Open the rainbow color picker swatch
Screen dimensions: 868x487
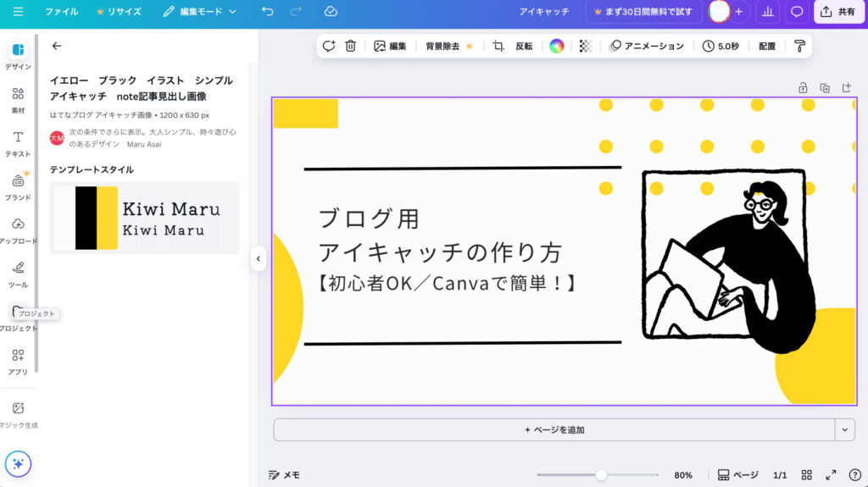click(x=556, y=46)
